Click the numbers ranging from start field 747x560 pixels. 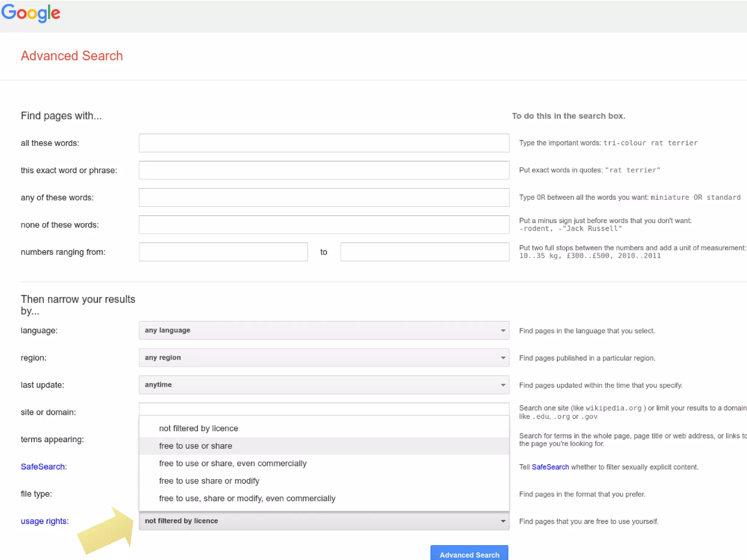[223, 252]
